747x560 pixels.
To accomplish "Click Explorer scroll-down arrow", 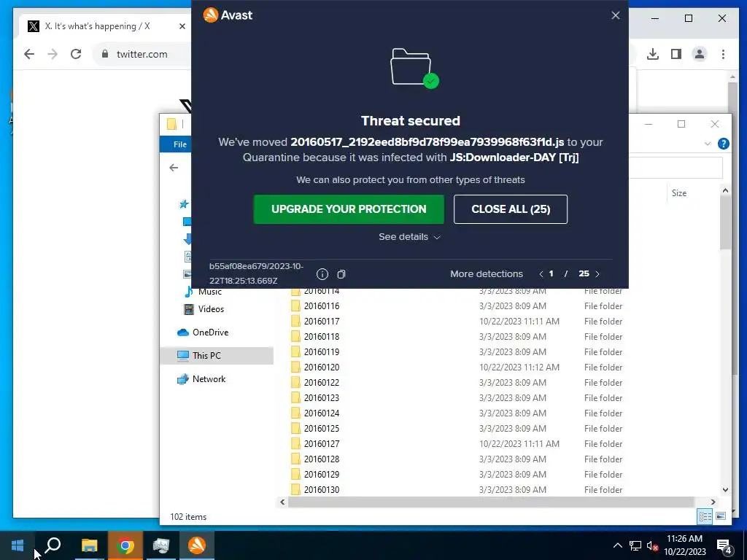I will tap(725, 489).
